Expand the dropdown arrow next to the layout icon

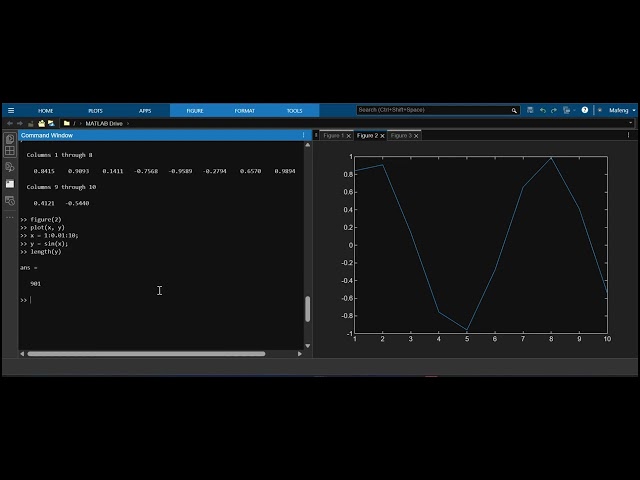574,110
